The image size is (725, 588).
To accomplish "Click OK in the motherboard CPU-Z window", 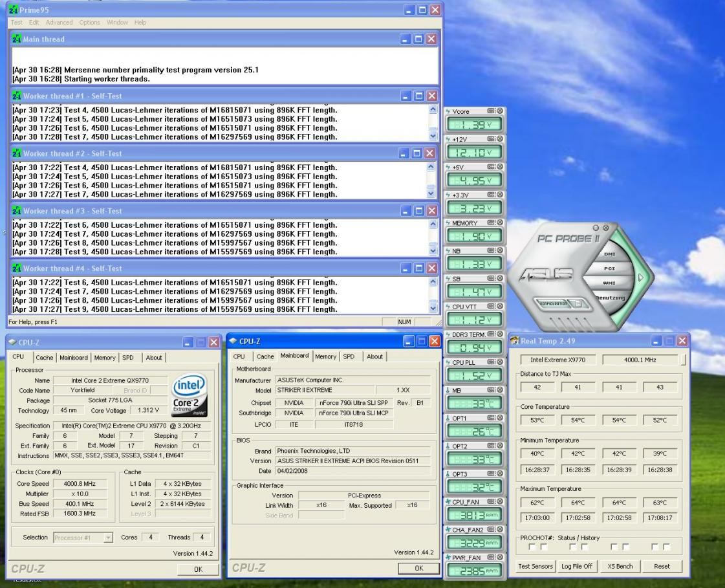I will click(418, 568).
